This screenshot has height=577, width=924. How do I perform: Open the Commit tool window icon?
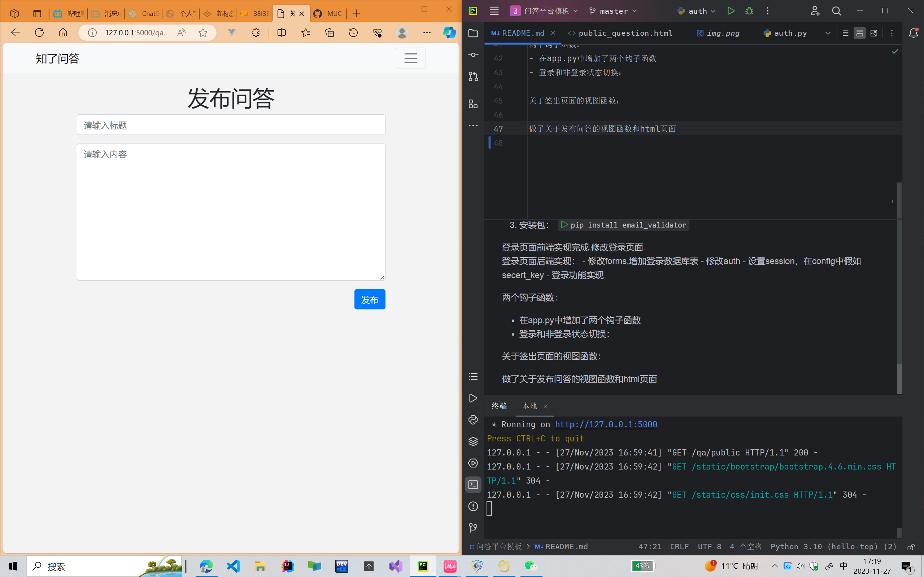point(473,55)
